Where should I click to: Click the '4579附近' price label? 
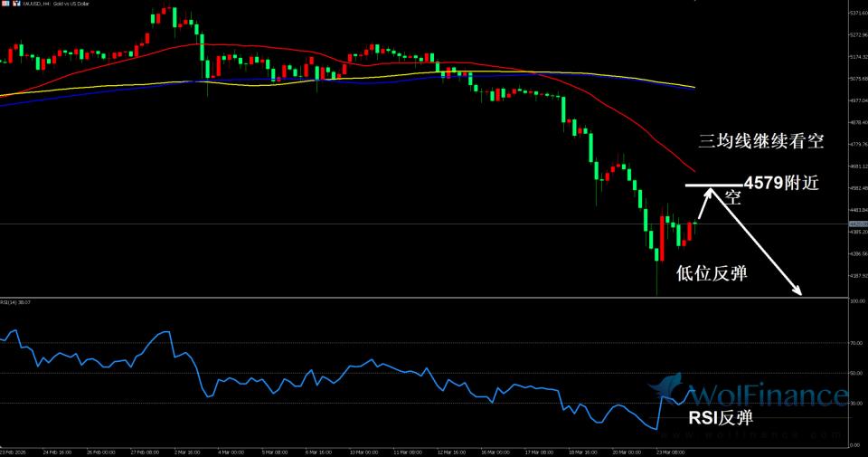[781, 183]
